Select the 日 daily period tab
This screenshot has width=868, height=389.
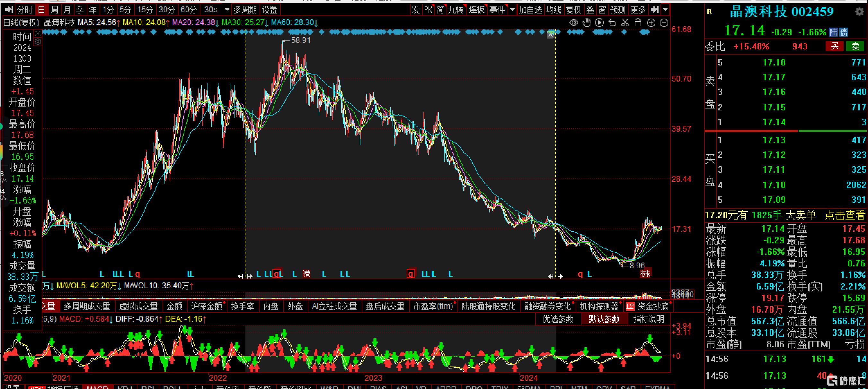coord(41,10)
